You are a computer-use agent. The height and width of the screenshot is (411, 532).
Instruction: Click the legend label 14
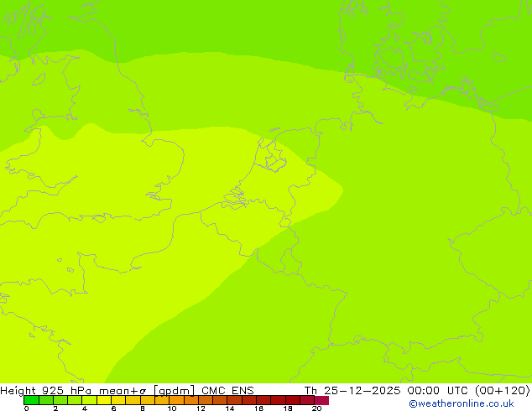pyautogui.click(x=230, y=408)
